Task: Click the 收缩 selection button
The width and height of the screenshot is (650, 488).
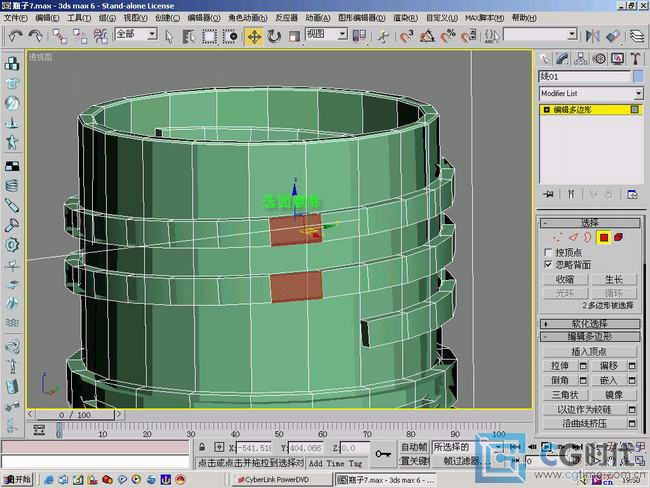Action: click(x=565, y=279)
